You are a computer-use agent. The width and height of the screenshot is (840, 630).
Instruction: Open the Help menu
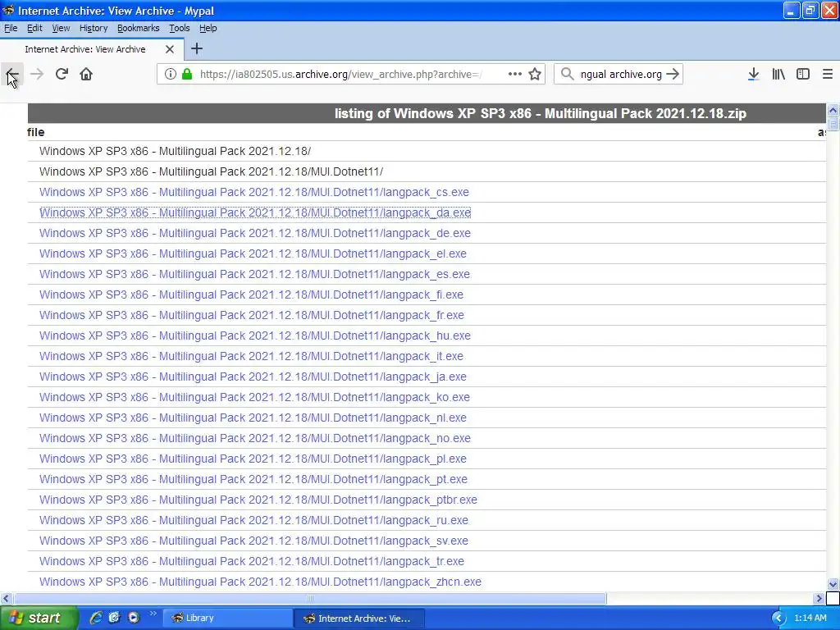tap(208, 28)
